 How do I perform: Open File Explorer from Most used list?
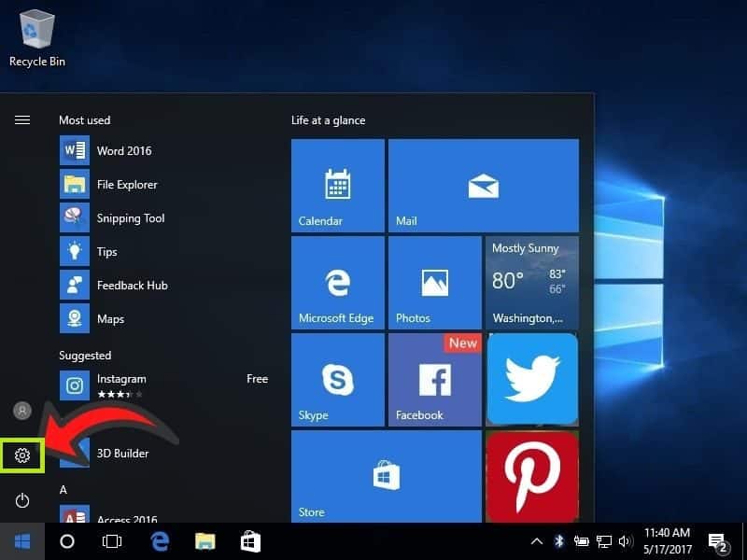(x=164, y=184)
